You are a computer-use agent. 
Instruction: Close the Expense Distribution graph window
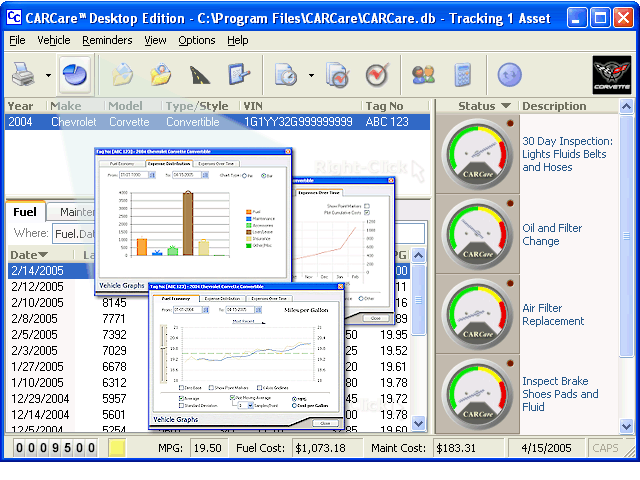288,151
